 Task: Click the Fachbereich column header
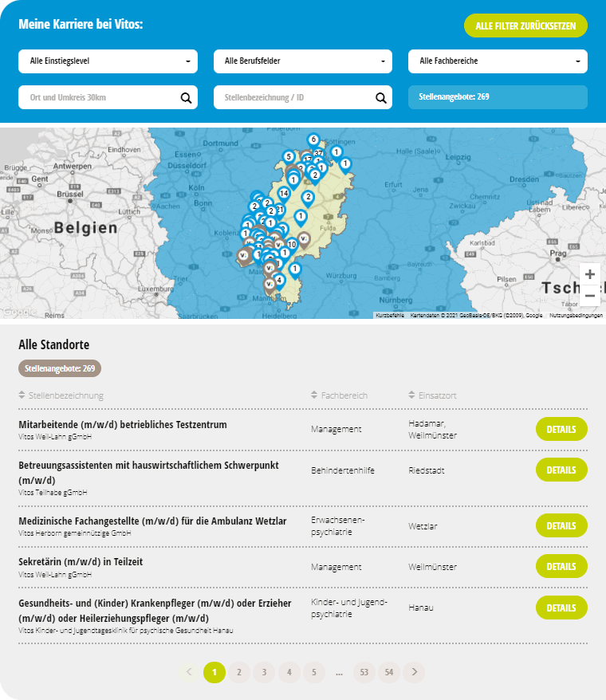pyautogui.click(x=344, y=395)
